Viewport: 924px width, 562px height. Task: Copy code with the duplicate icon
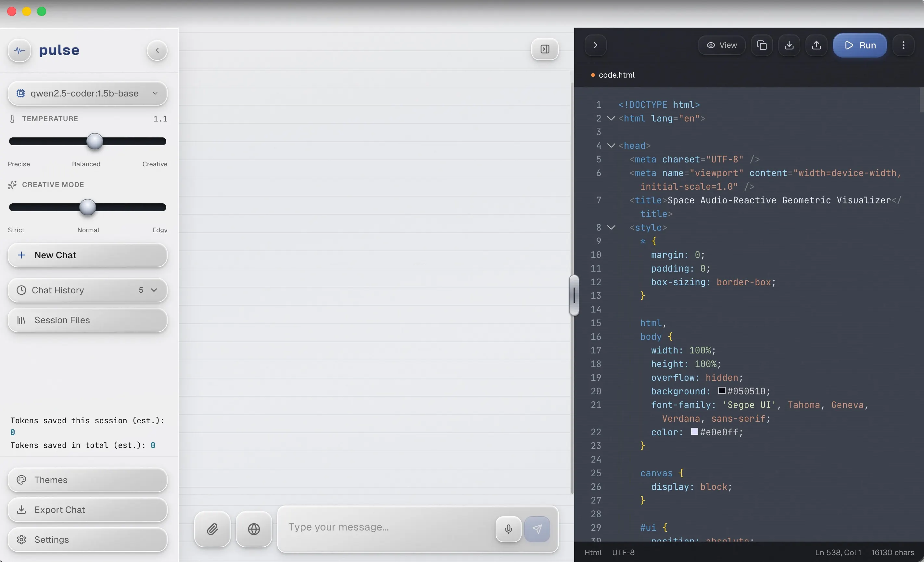pos(762,45)
